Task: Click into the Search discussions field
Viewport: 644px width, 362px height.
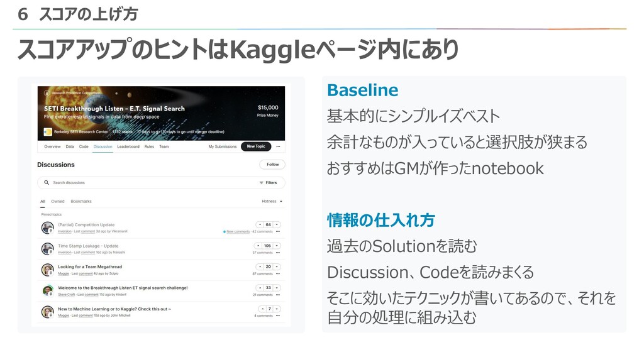Action: (x=161, y=183)
